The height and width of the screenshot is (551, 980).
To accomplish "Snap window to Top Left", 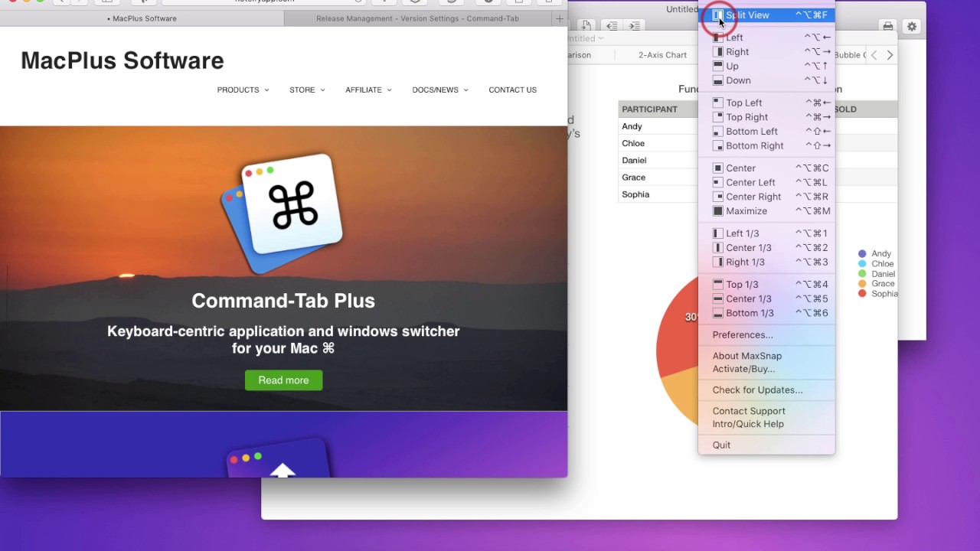I will coord(766,103).
